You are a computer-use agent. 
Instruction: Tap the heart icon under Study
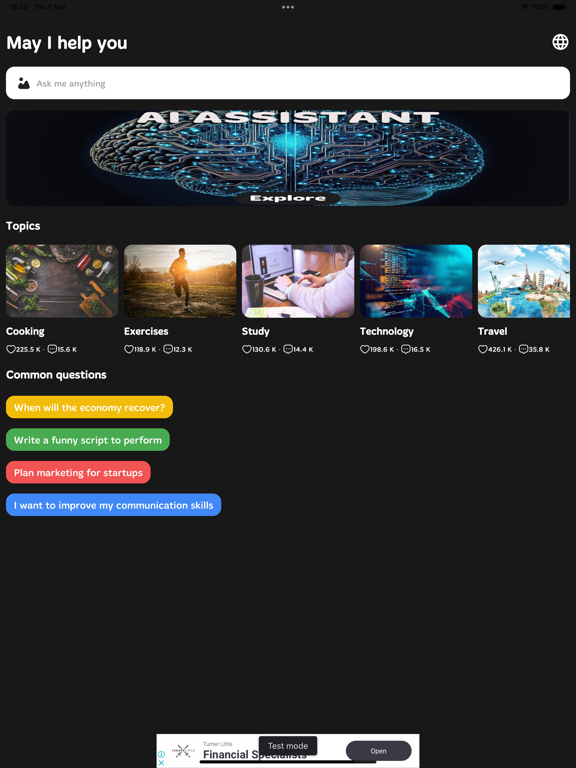pyautogui.click(x=247, y=349)
